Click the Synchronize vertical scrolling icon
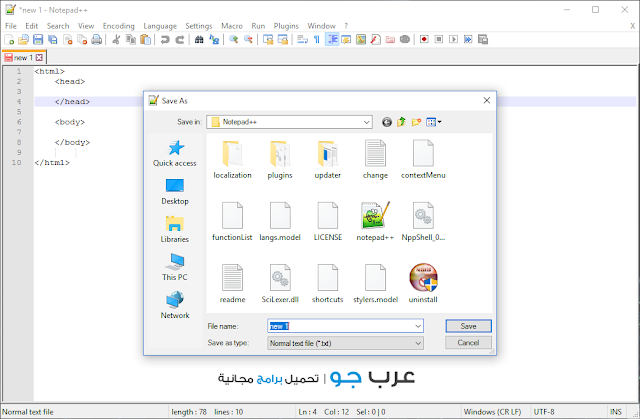The image size is (640, 419). pyautogui.click(x=268, y=40)
